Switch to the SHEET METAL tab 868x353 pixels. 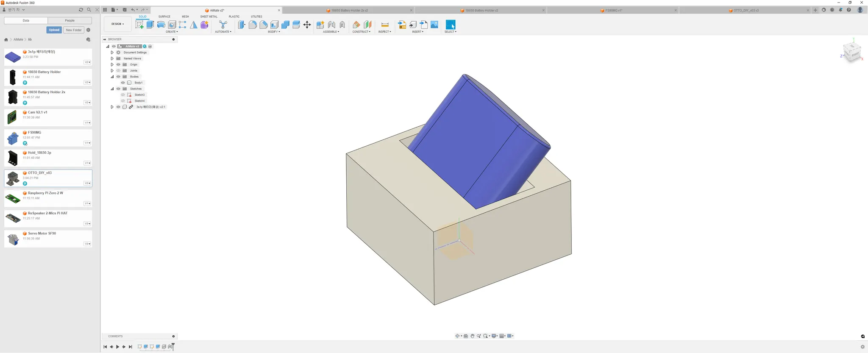[209, 17]
